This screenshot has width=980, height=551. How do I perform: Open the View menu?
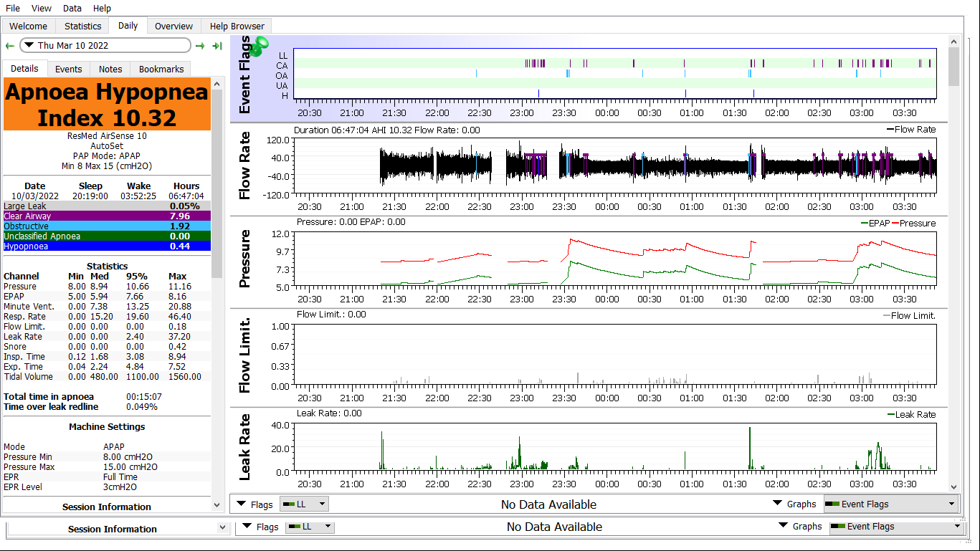pos(42,9)
